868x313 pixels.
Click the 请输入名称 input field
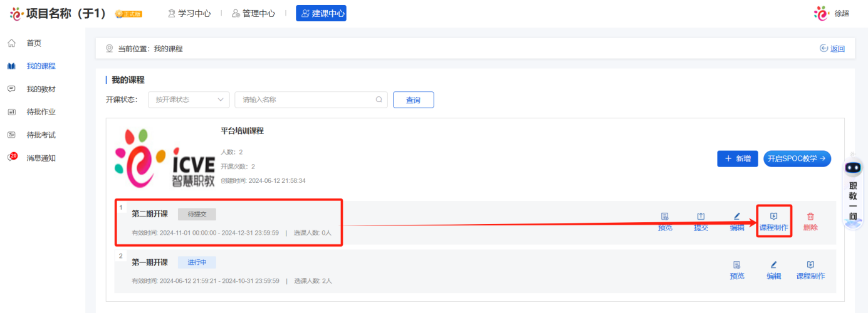307,100
